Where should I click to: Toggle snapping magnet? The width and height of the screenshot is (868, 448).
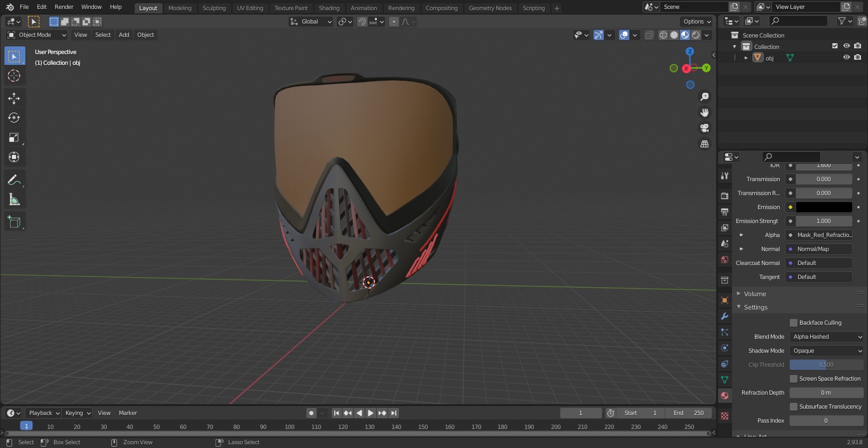362,22
